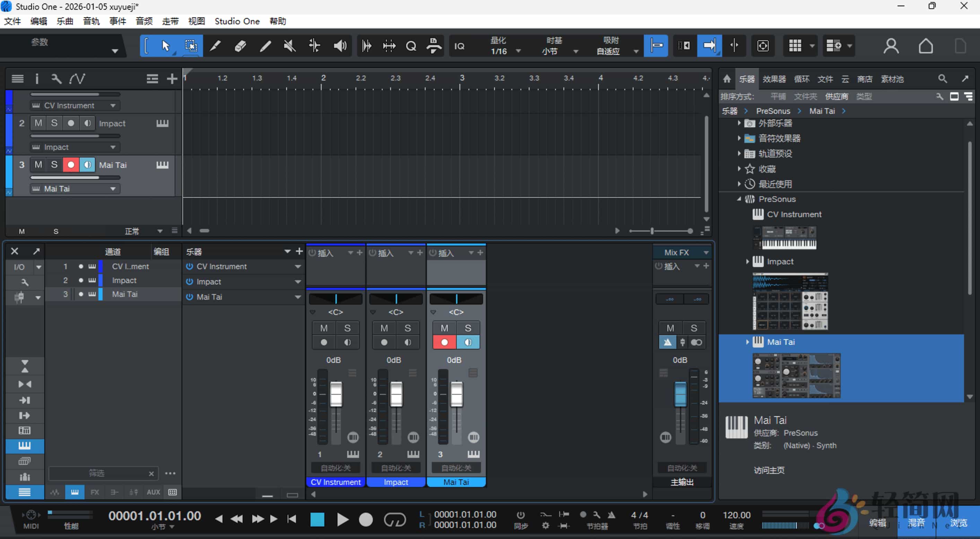This screenshot has width=980, height=539.
Task: Click the MIDI keyboard icon in status bar
Action: tap(31, 515)
